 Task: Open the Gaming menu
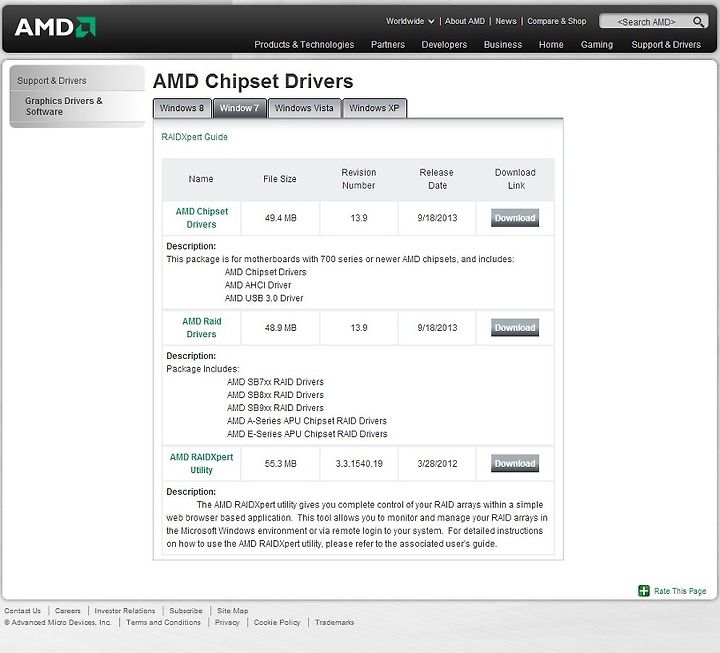coord(596,45)
